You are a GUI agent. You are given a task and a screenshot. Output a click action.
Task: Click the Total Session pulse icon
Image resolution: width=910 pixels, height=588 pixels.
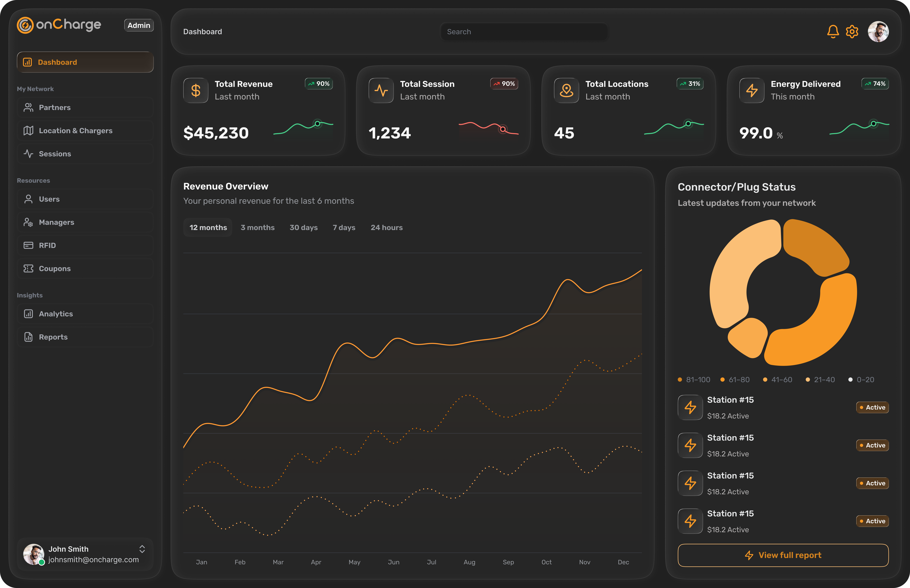(x=381, y=91)
